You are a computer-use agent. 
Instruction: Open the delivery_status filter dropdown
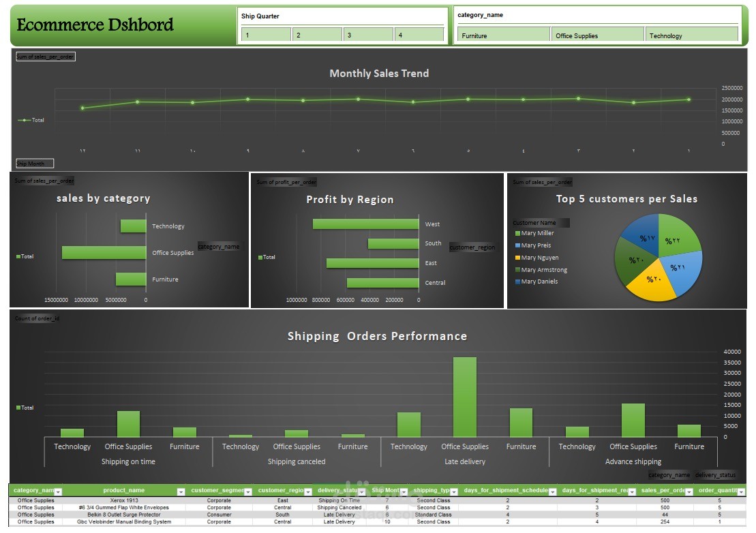(x=361, y=490)
